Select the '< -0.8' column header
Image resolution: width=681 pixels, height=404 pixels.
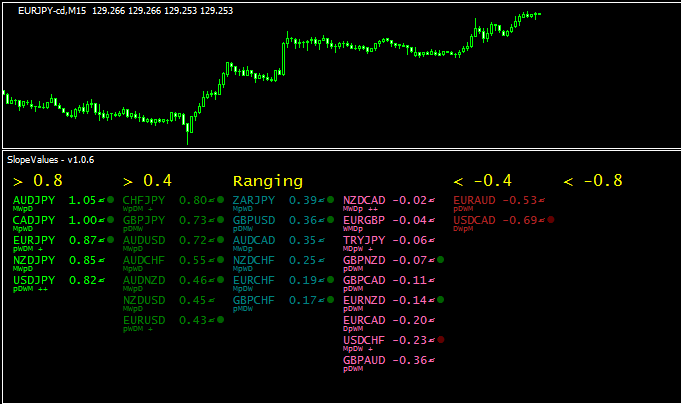591,181
